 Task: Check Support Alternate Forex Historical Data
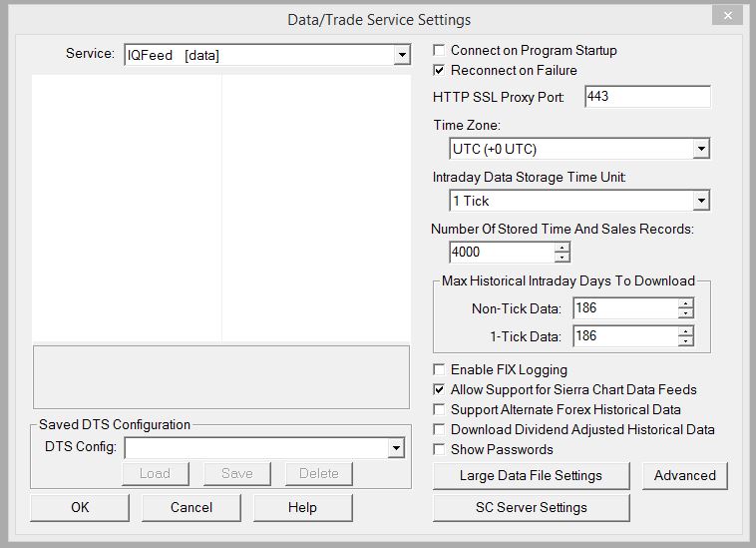440,410
